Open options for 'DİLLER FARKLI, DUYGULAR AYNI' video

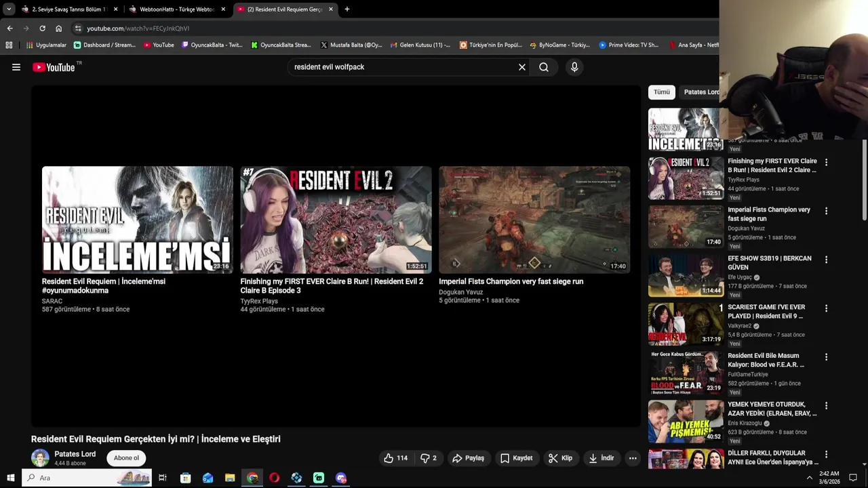click(x=826, y=455)
